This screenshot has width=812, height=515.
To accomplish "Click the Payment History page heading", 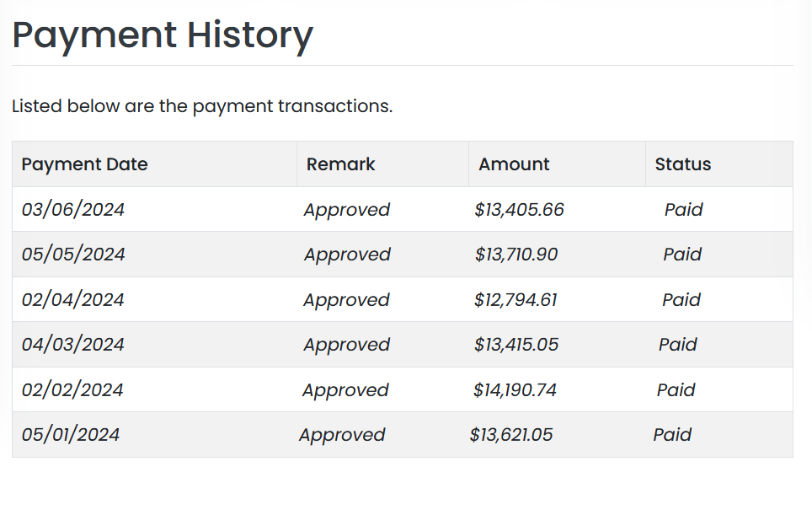I will coord(163,35).
